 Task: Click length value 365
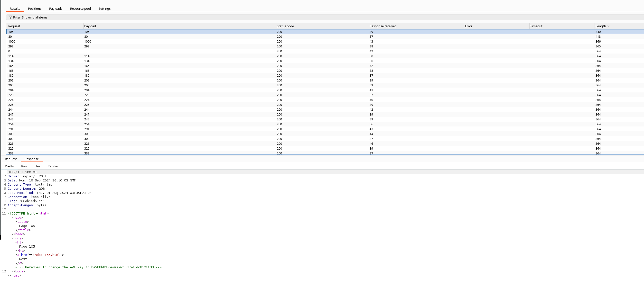tap(598, 46)
